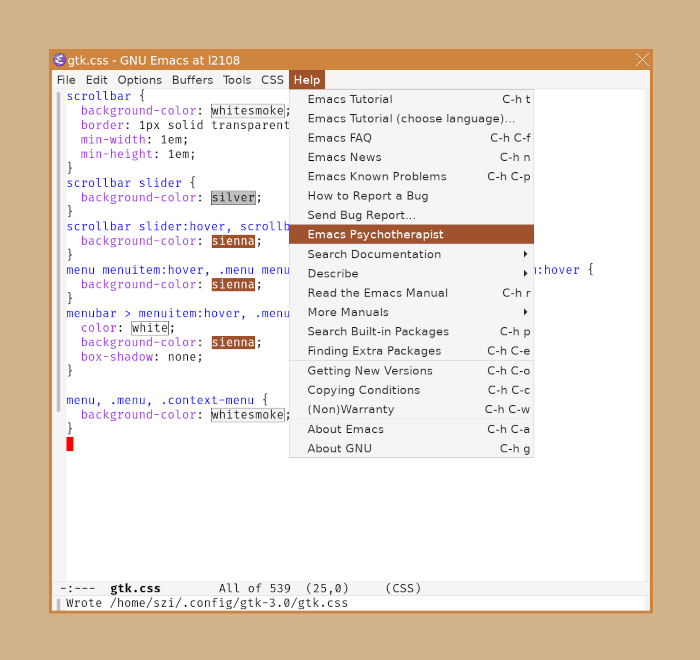Click the first sienna color swatch value
Viewport: 700px width, 660px height.
(233, 241)
